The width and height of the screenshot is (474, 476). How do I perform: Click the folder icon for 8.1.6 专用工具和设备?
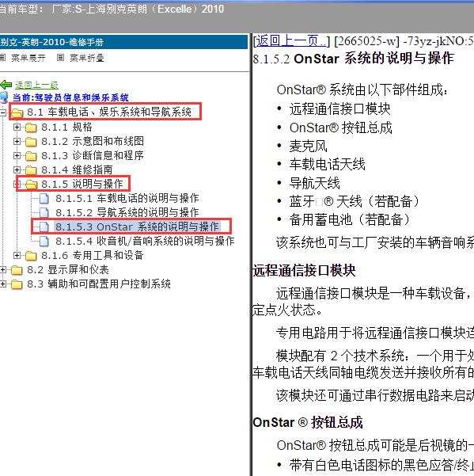pos(31,256)
